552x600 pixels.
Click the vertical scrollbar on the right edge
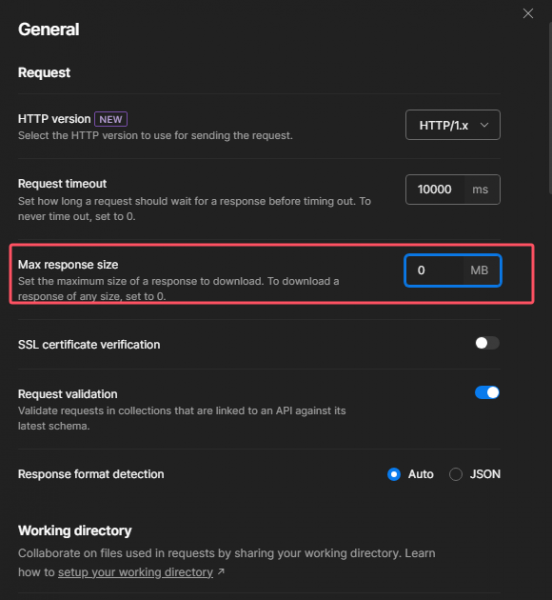coord(550,107)
